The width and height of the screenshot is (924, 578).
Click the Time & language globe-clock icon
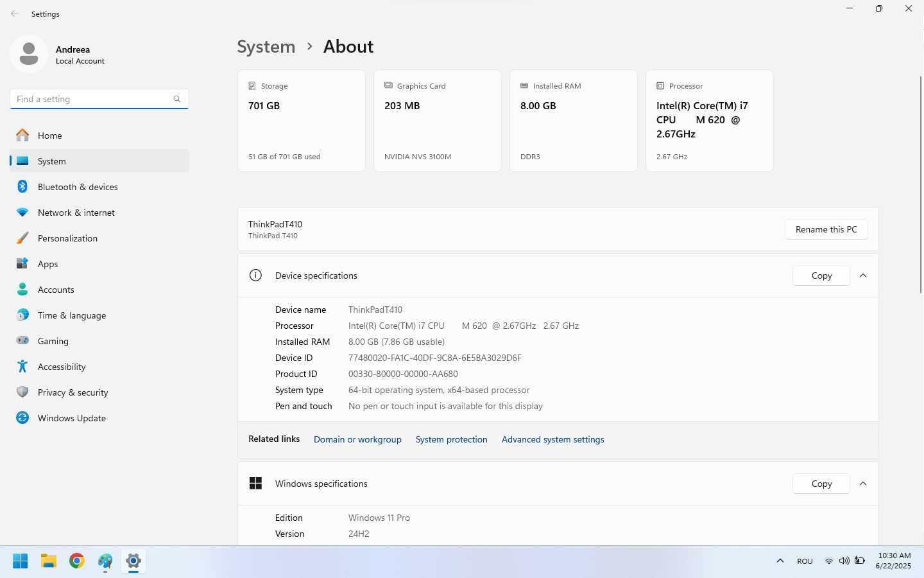(22, 315)
